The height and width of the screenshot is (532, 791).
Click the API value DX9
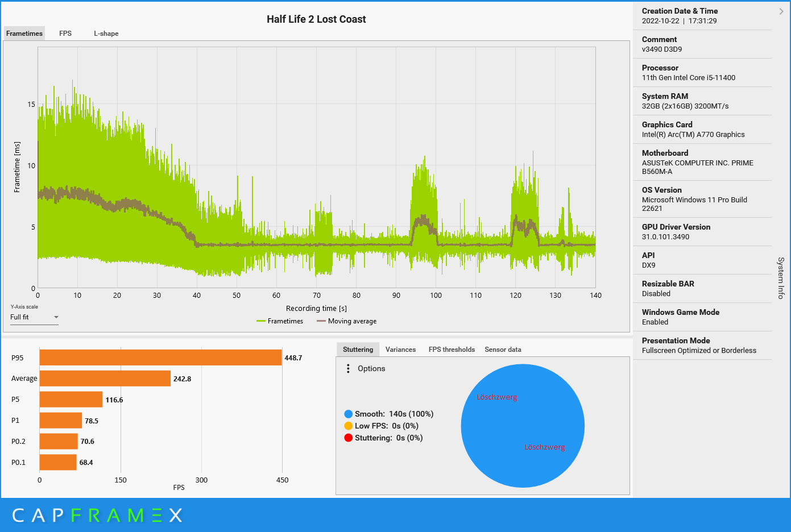coord(648,265)
